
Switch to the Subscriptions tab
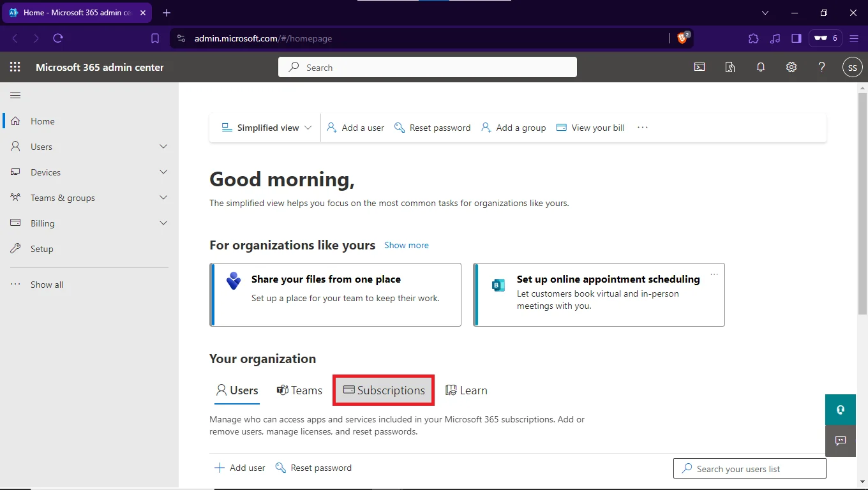tap(384, 390)
